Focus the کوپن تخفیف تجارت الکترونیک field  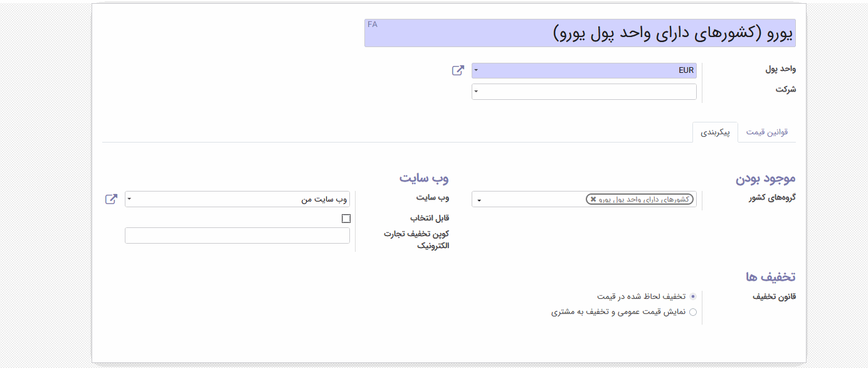pos(238,235)
